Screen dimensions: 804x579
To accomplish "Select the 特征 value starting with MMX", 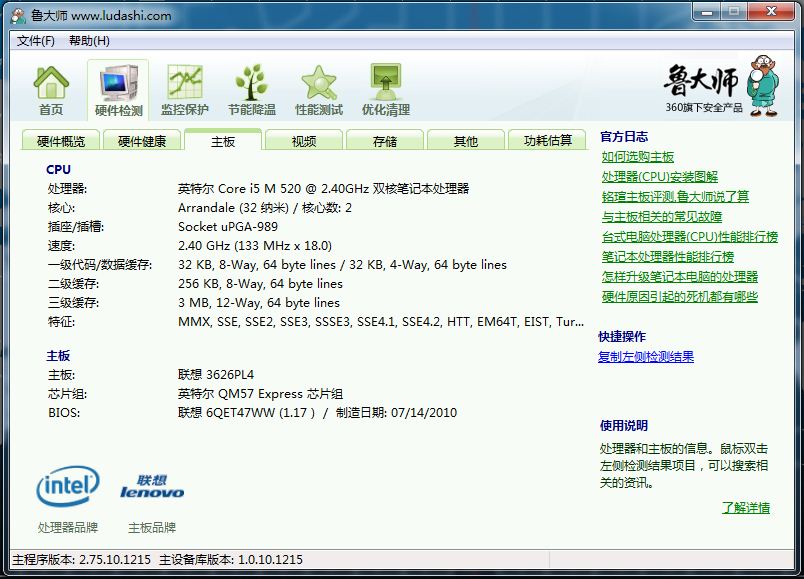I will tap(381, 322).
